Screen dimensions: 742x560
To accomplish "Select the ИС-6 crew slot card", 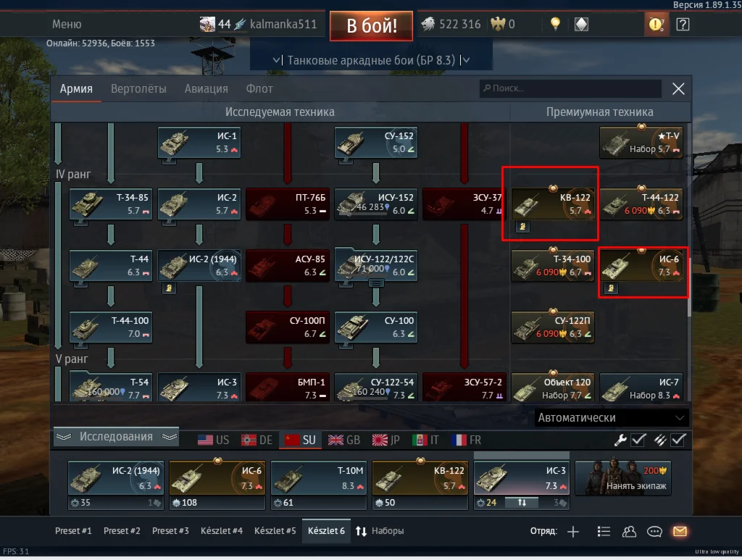I will [217, 478].
